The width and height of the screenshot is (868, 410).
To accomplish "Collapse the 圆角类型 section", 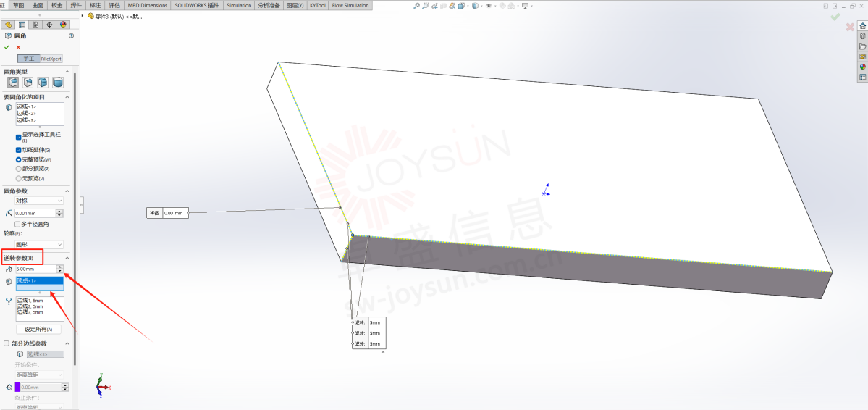I will coord(67,72).
